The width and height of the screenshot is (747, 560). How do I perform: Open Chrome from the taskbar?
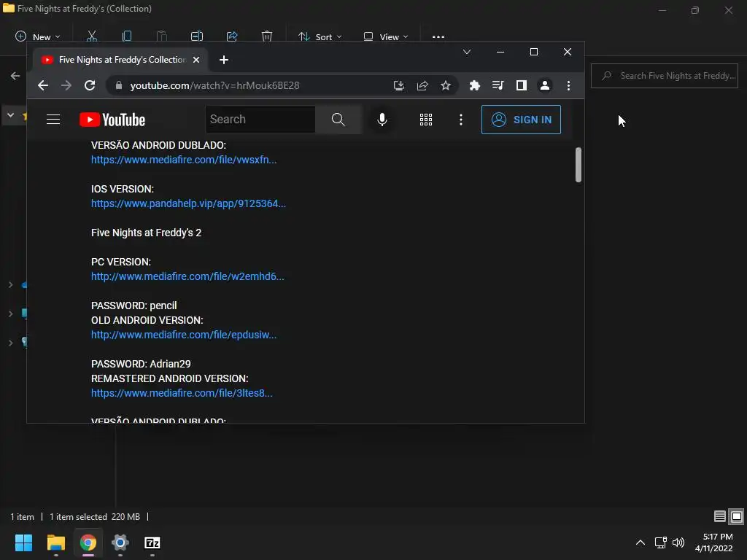pos(88,542)
